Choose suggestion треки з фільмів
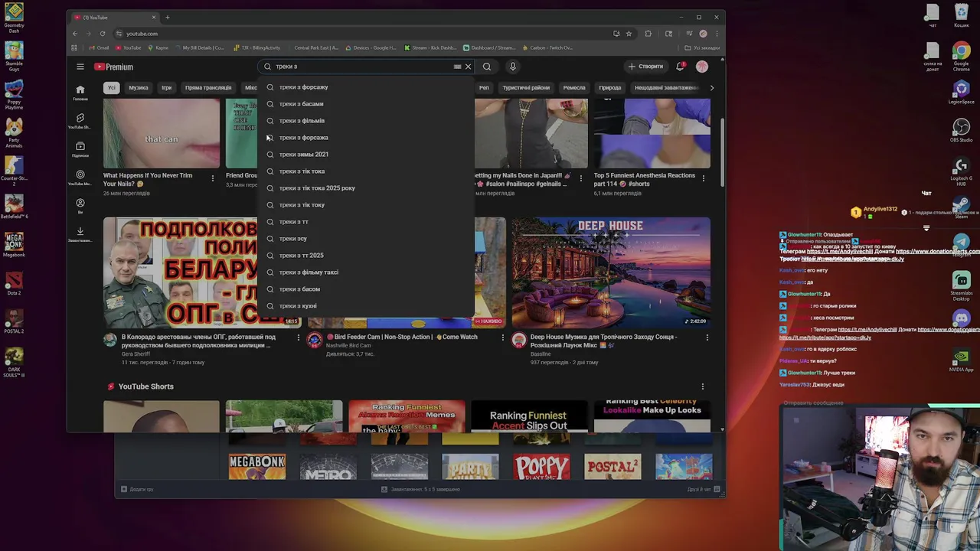Screen dimensions: 980x551 [x=366, y=121]
